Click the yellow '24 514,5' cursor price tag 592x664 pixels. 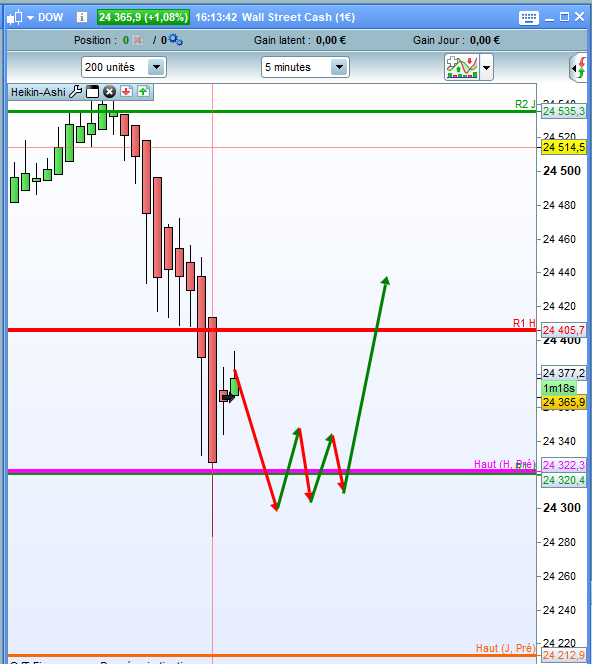[564, 147]
